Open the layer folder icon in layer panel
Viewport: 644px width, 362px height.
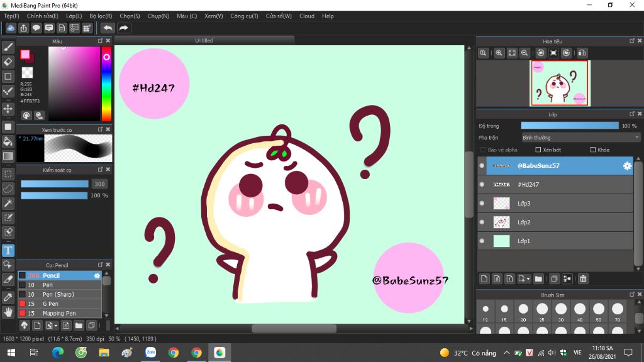tap(538, 279)
